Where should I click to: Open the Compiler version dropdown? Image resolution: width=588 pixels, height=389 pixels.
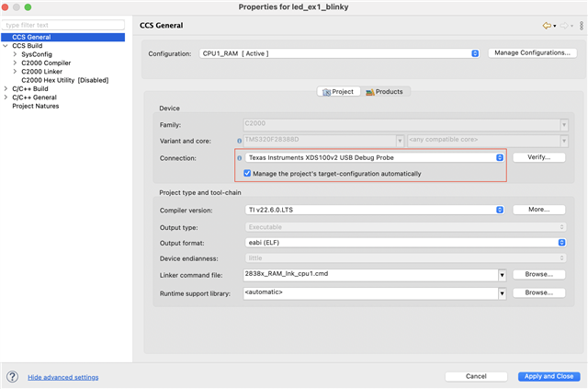pyautogui.click(x=500, y=210)
